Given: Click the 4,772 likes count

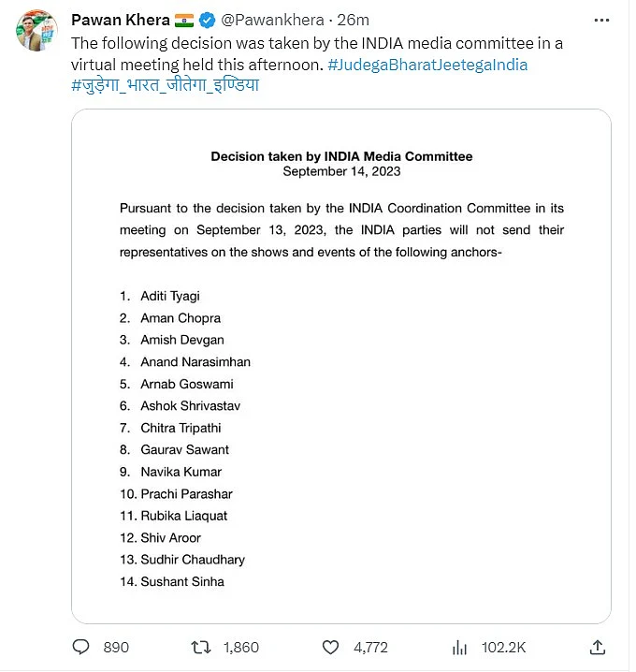Looking at the screenshot, I should point(371,647).
